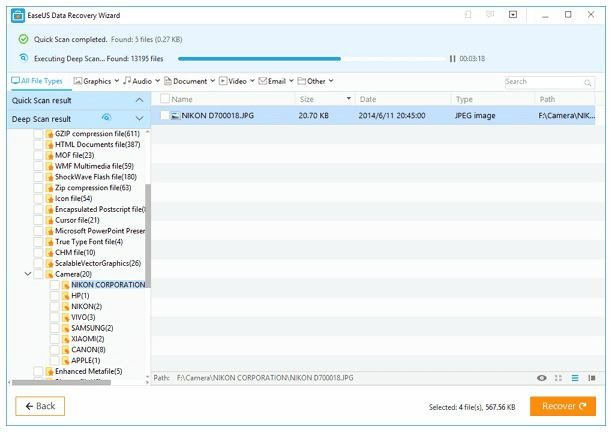Click the Icon file(54) folder icon
Image resolution: width=611 pixels, height=434 pixels.
click(49, 199)
